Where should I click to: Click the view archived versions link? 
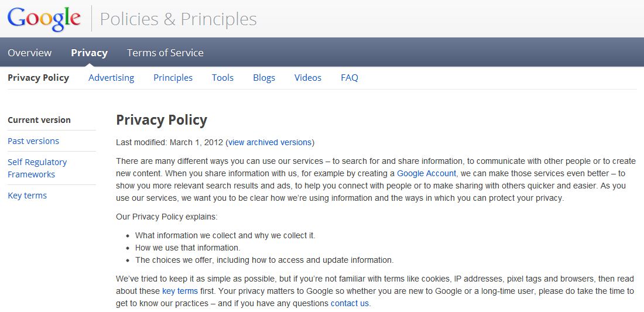[270, 142]
